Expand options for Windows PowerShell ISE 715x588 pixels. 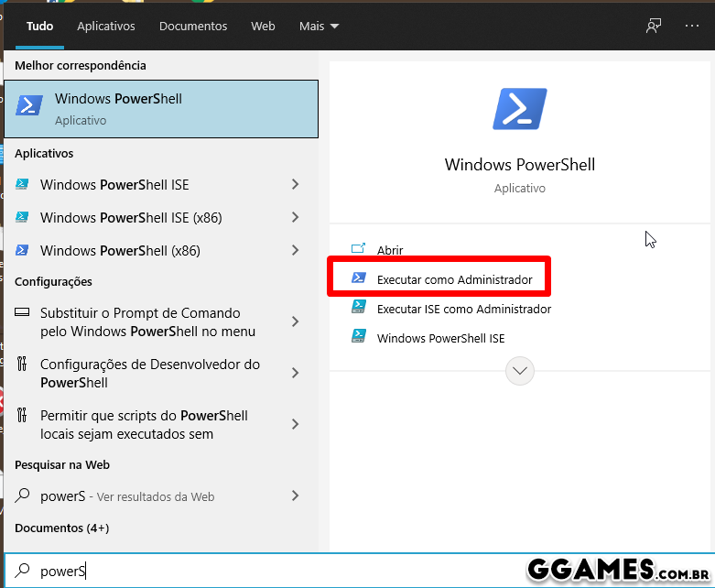click(x=295, y=185)
